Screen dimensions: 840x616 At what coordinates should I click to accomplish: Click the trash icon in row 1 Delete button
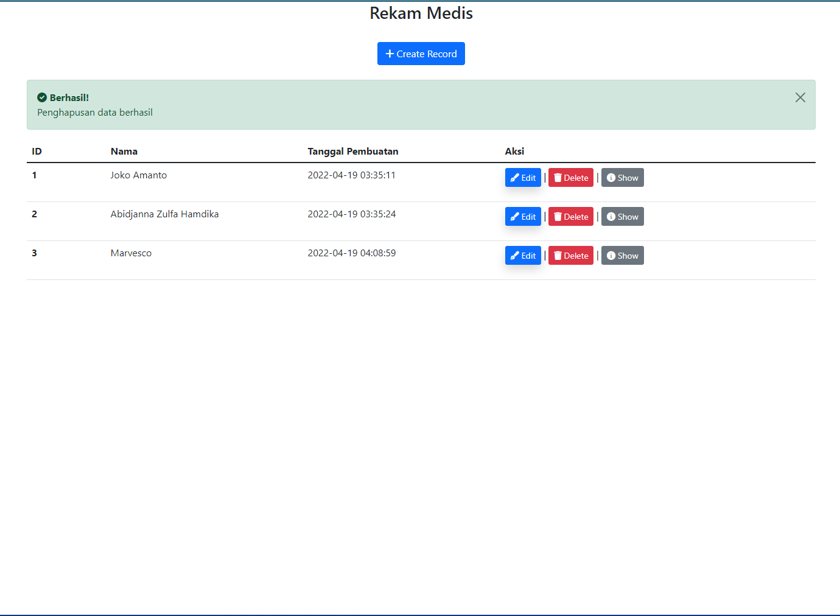pos(558,177)
